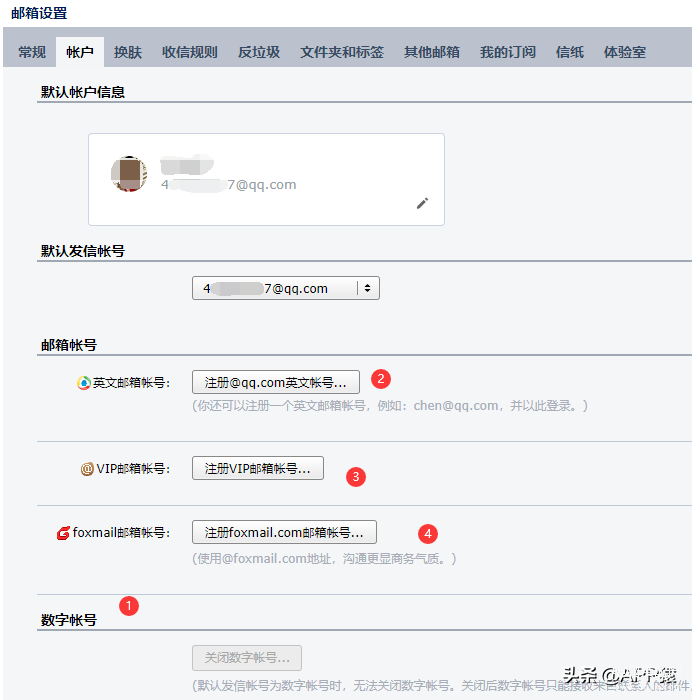The height and width of the screenshot is (700, 692).
Task: Click the 默认帐户信息 section heading
Action: [83, 92]
